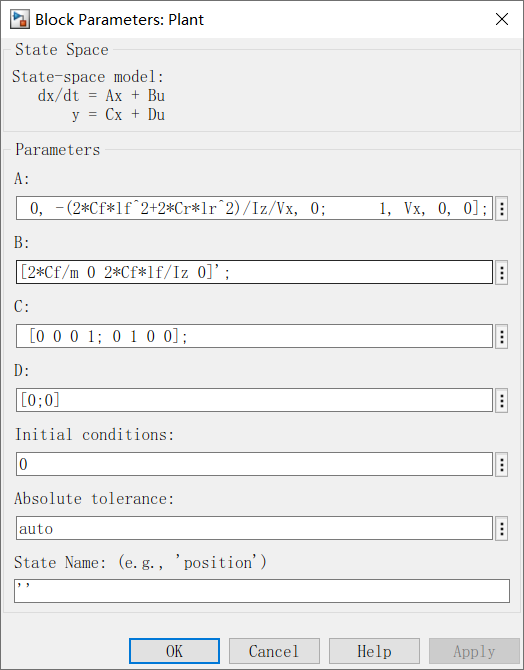Select the Absolute tolerance field showing auto
This screenshot has width=524, height=670.
[254, 528]
